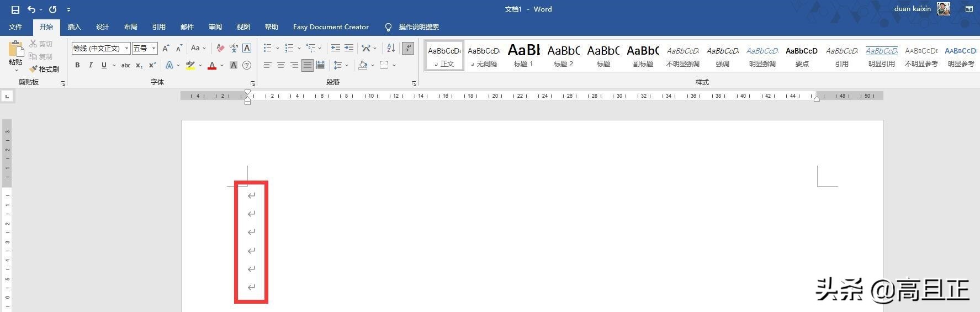Apply superscript formatting
980x312 pixels.
(152, 65)
